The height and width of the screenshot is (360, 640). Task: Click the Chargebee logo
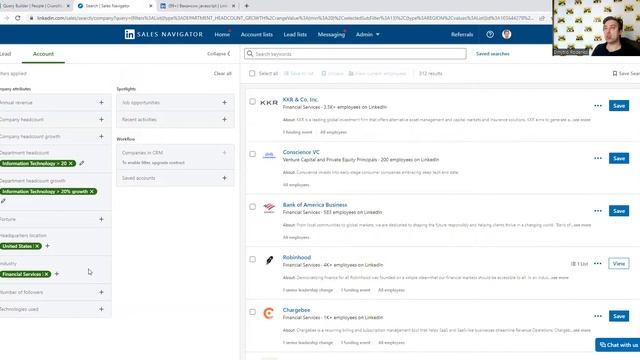coord(269,313)
